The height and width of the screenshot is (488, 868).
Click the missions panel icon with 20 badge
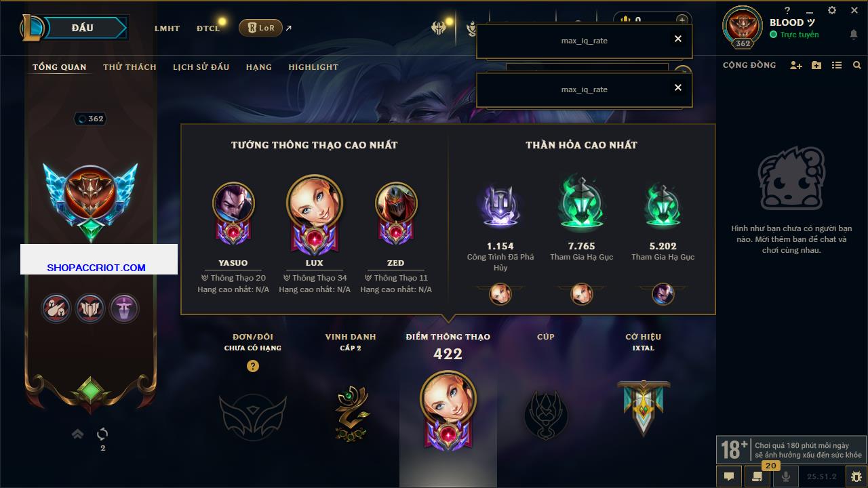point(758,476)
